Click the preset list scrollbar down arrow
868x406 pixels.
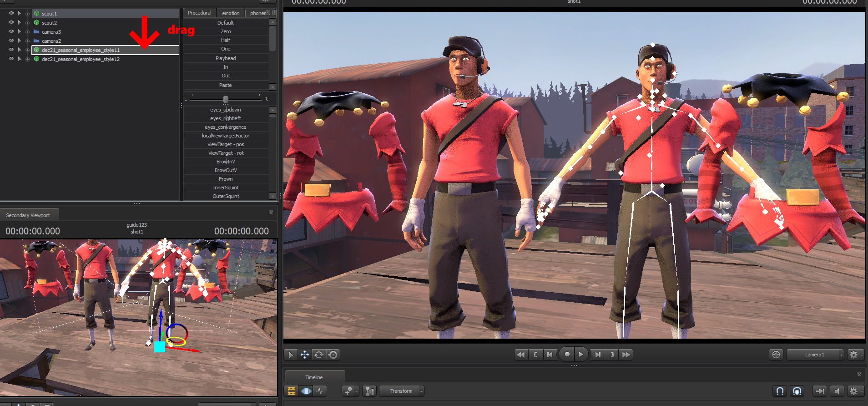tap(273, 86)
